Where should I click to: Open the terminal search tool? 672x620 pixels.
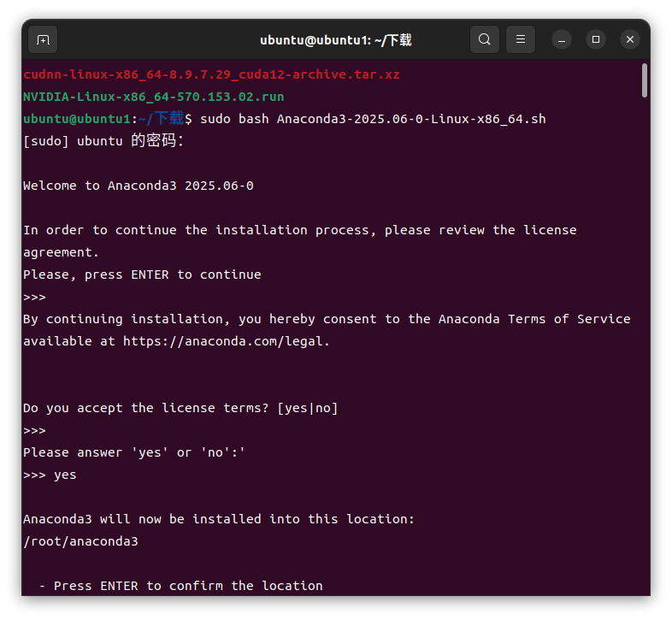pos(485,39)
